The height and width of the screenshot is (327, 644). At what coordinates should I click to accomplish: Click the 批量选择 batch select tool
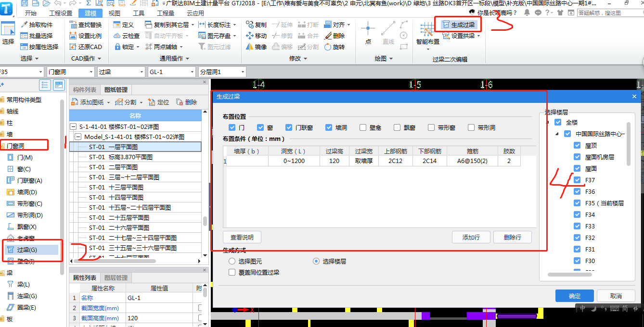click(x=37, y=36)
